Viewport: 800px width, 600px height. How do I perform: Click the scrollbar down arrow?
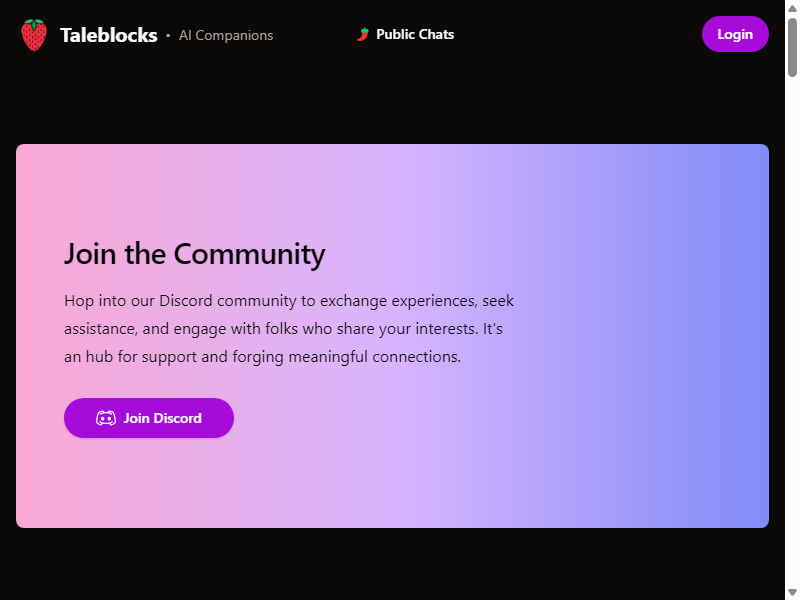pyautogui.click(x=792, y=593)
